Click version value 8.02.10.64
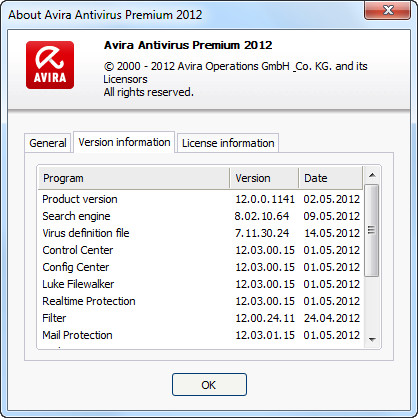This screenshot has width=418, height=418. point(262,216)
